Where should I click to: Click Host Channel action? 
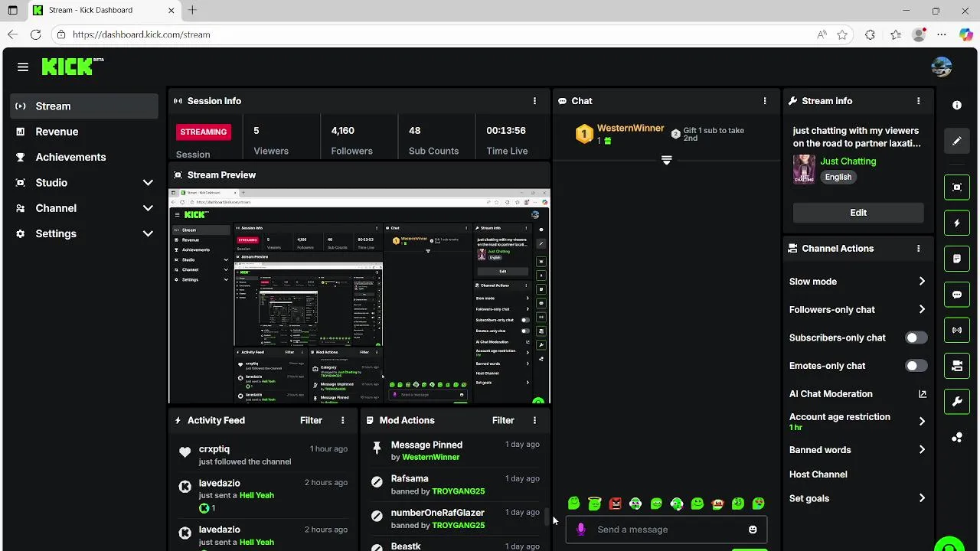click(818, 474)
